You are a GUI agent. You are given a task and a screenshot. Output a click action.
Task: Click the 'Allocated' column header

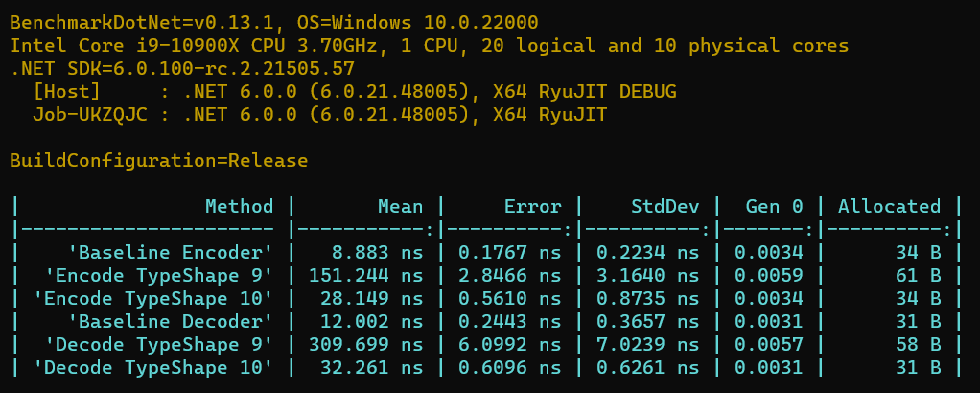point(889,206)
